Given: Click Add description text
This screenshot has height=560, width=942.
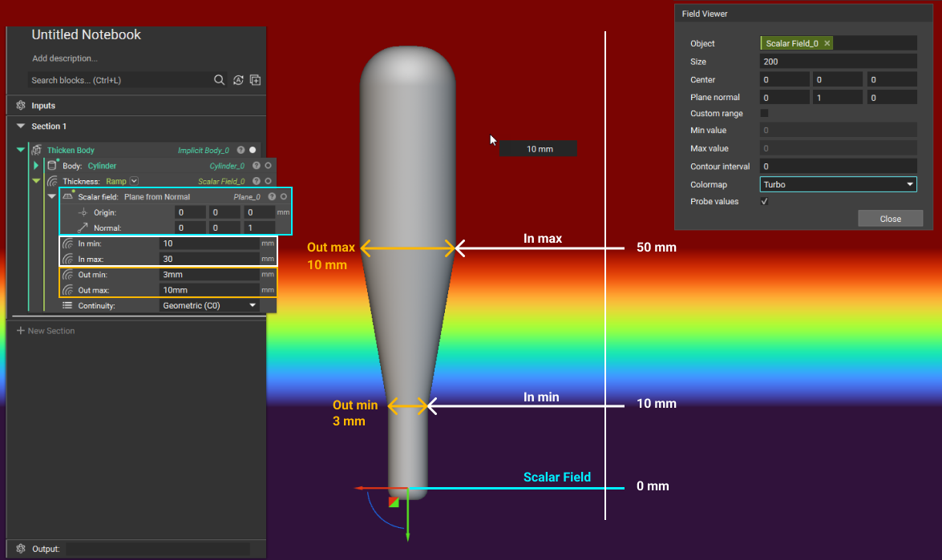Looking at the screenshot, I should [64, 58].
